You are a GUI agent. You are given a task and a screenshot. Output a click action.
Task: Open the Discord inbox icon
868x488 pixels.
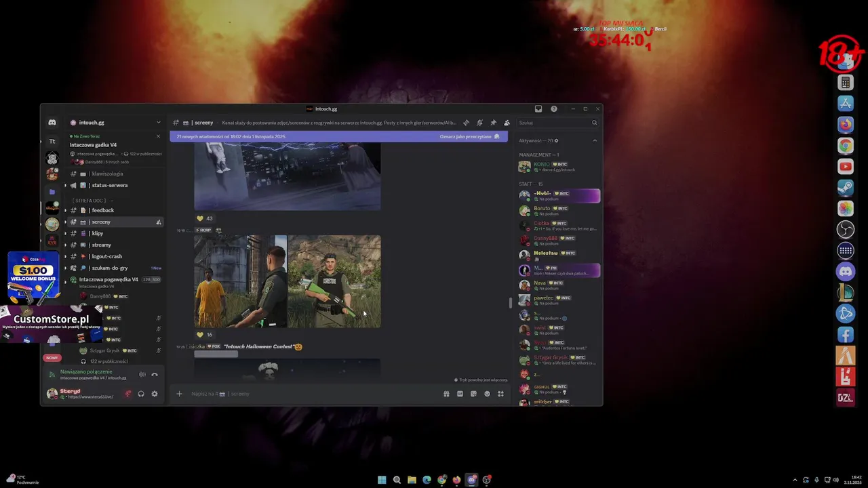(x=538, y=108)
